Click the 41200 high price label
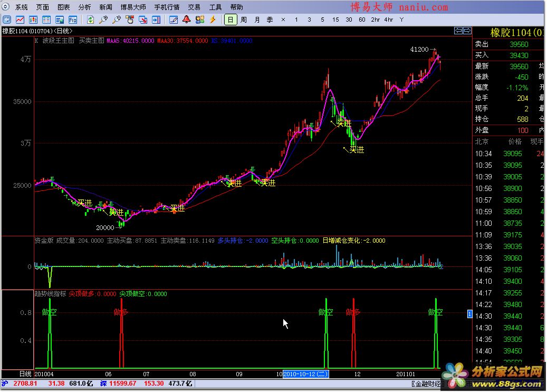 click(419, 50)
